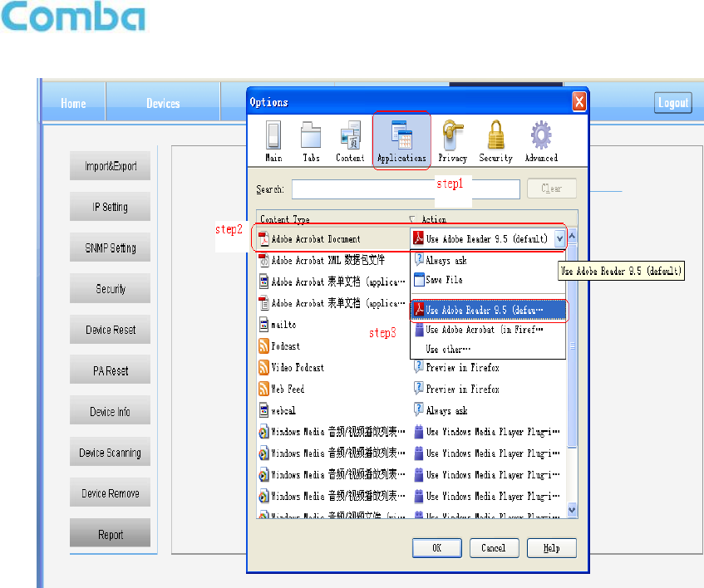The width and height of the screenshot is (704, 588).
Task: Open the Main options pane
Action: [x=273, y=141]
